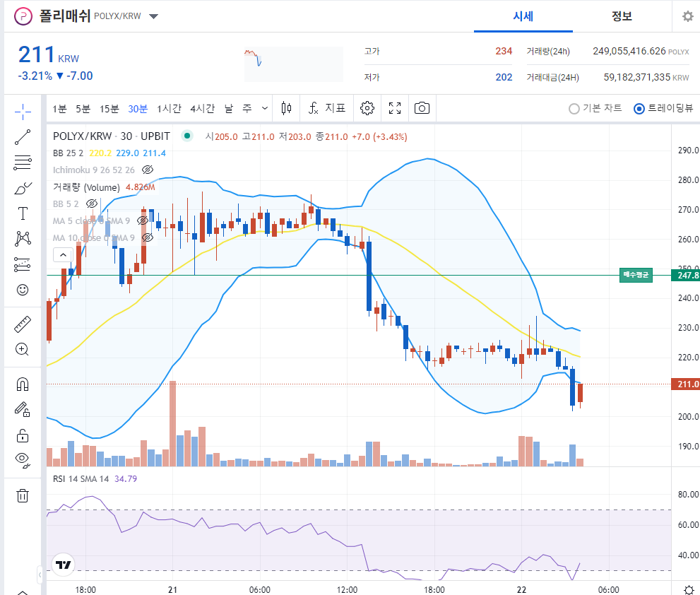Open chart settings gear in toolbar
700x595 pixels.
click(x=367, y=108)
